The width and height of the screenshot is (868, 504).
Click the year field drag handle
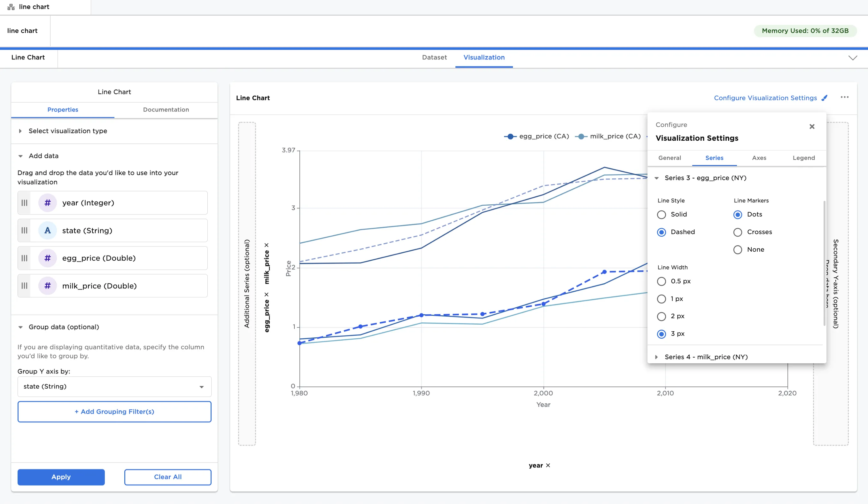[x=24, y=203]
